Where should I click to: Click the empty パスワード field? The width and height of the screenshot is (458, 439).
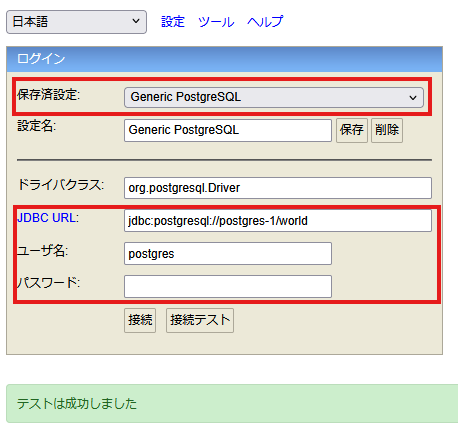click(x=228, y=286)
